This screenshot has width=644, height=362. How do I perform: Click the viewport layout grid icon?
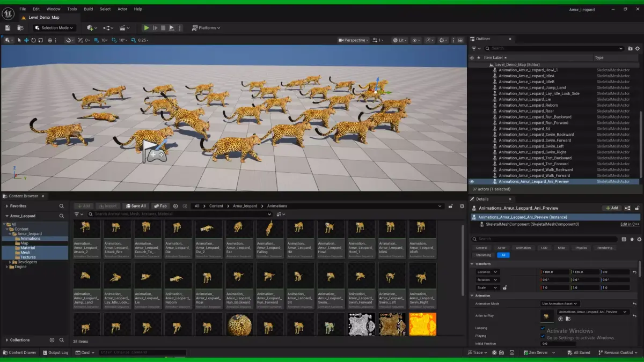(x=459, y=40)
